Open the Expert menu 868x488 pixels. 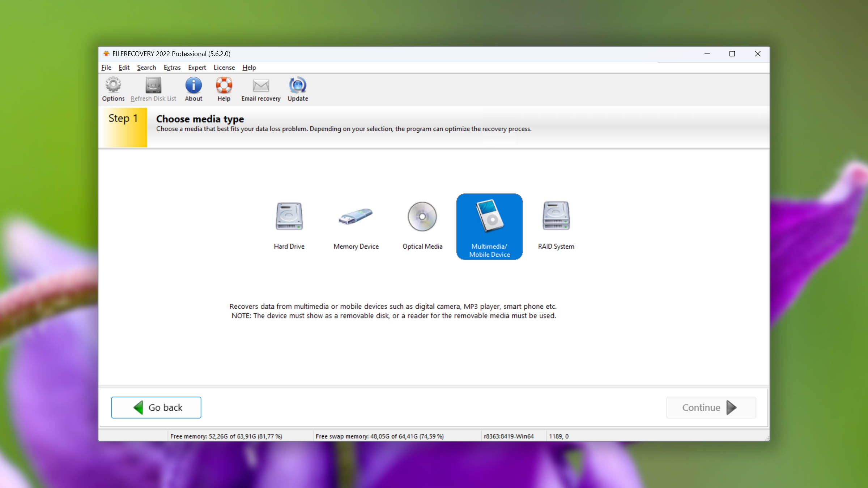pyautogui.click(x=197, y=68)
